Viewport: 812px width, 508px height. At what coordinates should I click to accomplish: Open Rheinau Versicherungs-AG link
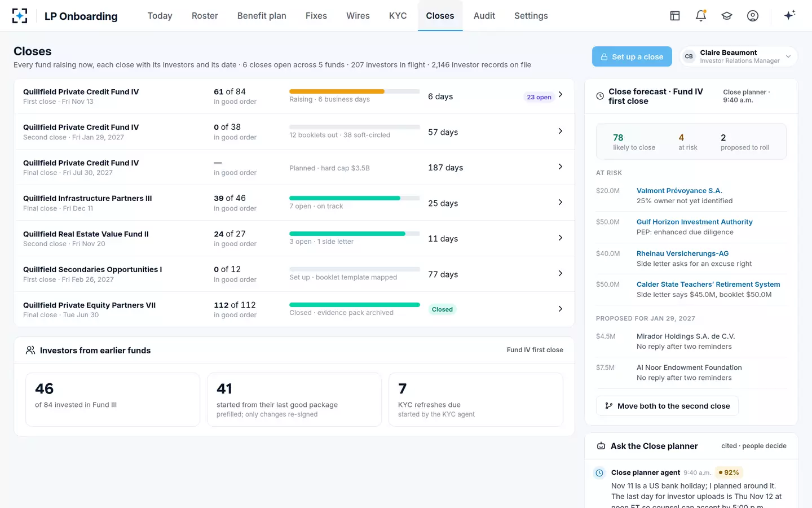point(683,253)
